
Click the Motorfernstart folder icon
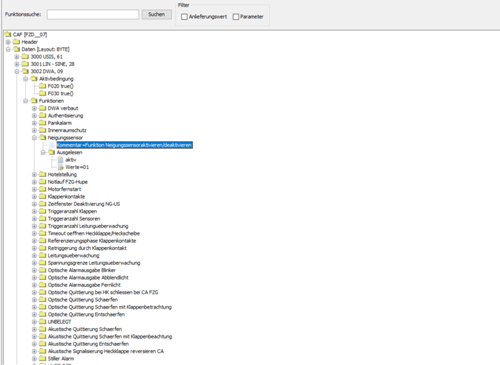point(42,189)
